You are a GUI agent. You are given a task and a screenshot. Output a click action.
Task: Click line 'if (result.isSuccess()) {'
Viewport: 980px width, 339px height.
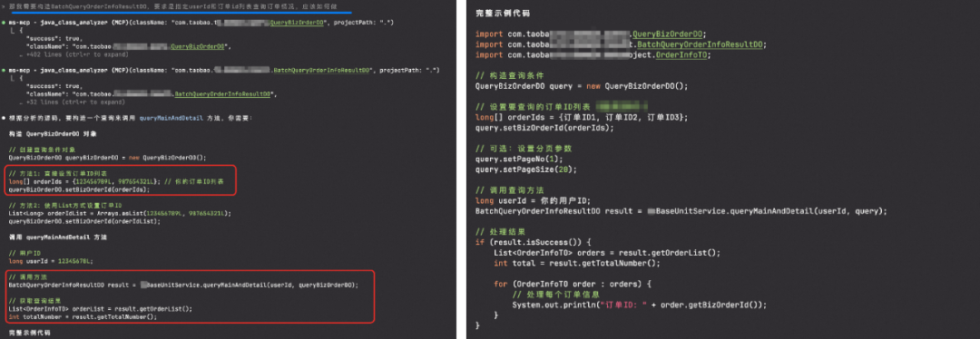[x=534, y=242]
